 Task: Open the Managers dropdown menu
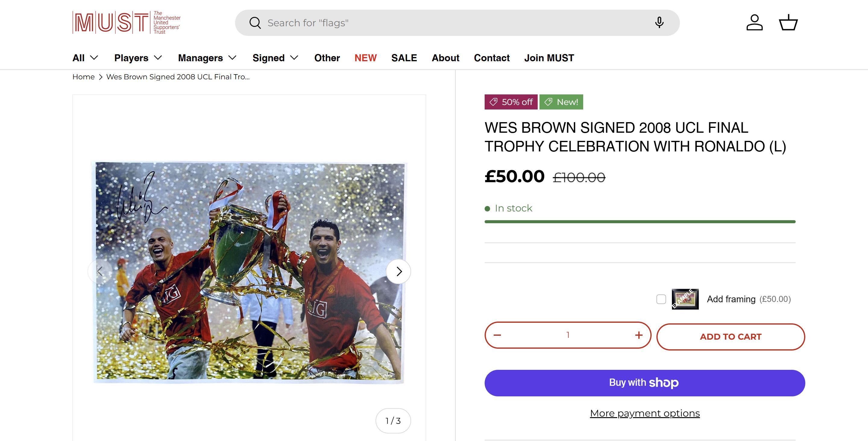pos(207,58)
